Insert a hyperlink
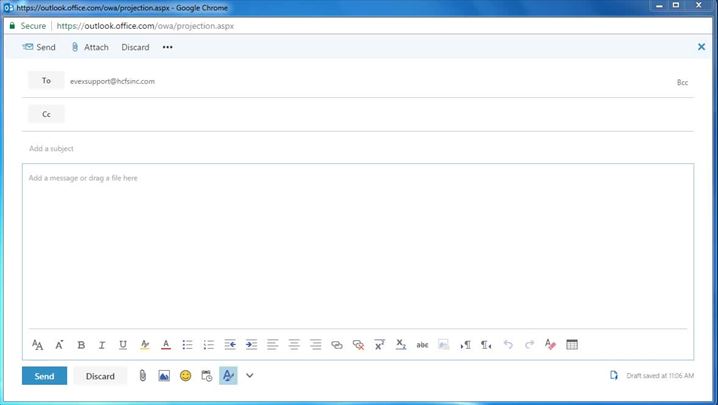This screenshot has height=405, width=718. coord(337,345)
